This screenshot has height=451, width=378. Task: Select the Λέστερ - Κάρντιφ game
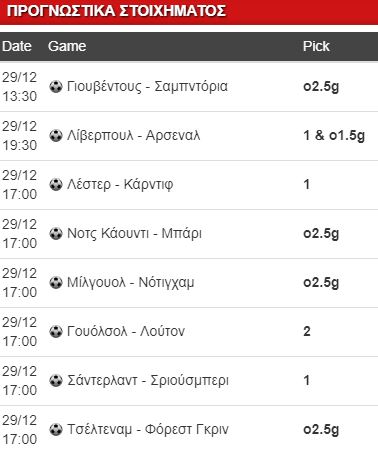click(120, 184)
